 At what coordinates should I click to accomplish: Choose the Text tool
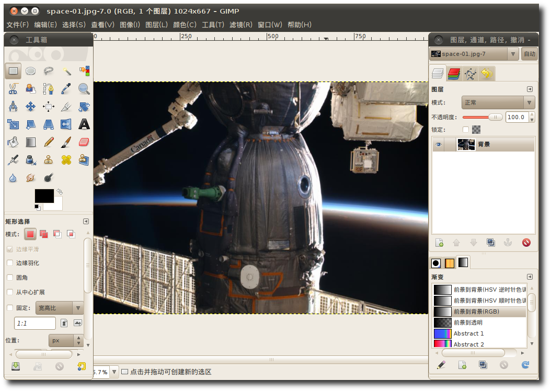84,124
